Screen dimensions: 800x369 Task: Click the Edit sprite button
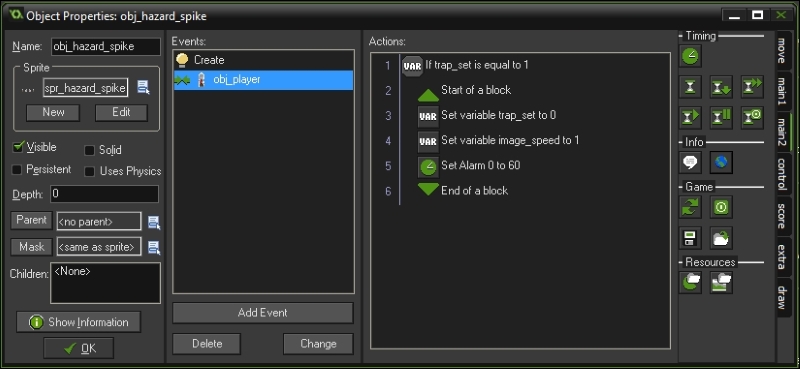click(x=121, y=112)
